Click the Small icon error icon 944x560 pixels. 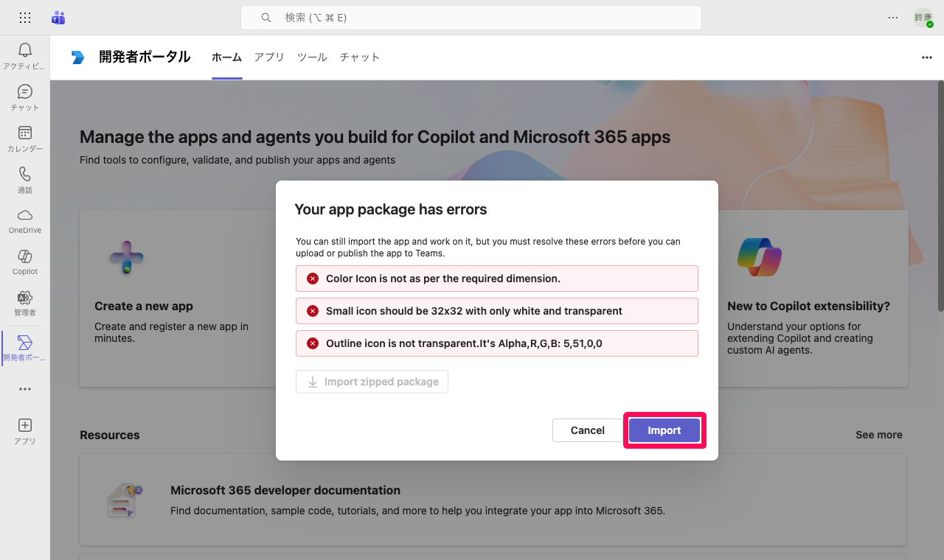(x=313, y=311)
